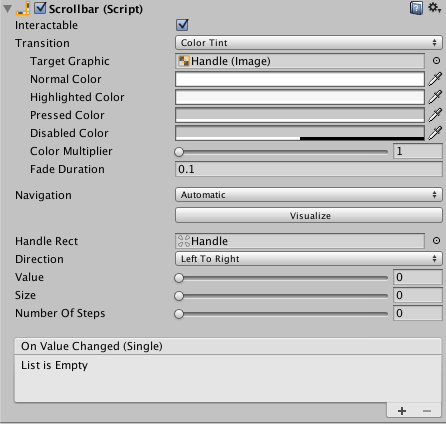Remove listener with the minus button
This screenshot has width=446, height=424.
427,411
